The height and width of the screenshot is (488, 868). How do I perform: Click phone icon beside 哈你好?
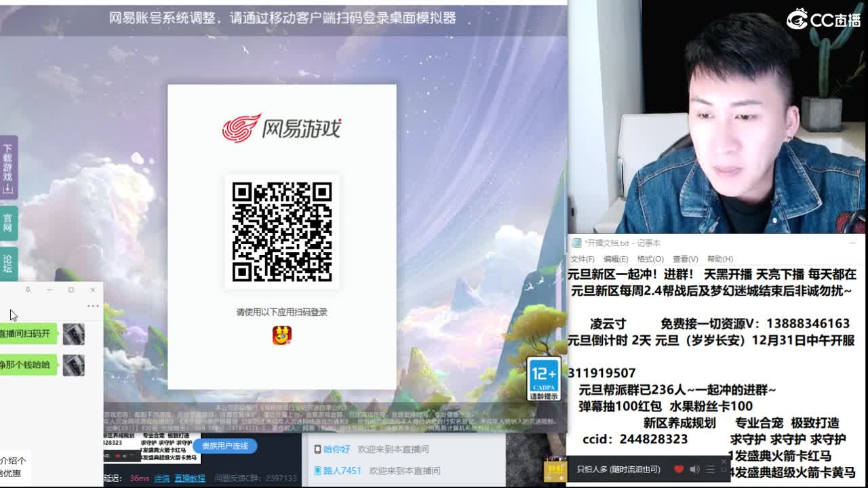(x=317, y=449)
